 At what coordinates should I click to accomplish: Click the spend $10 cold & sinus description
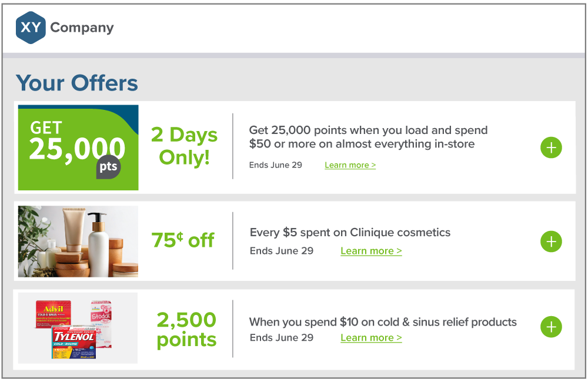(x=383, y=322)
